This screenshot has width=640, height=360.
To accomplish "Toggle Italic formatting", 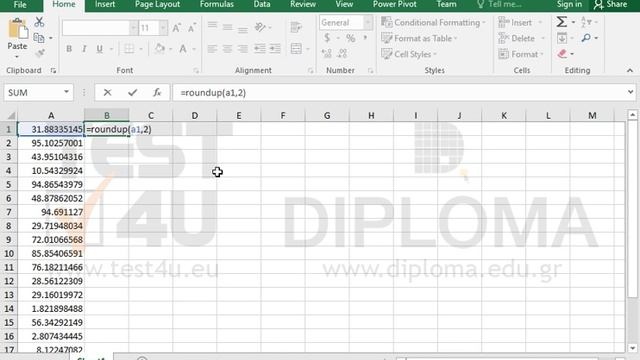I will pos(84,49).
